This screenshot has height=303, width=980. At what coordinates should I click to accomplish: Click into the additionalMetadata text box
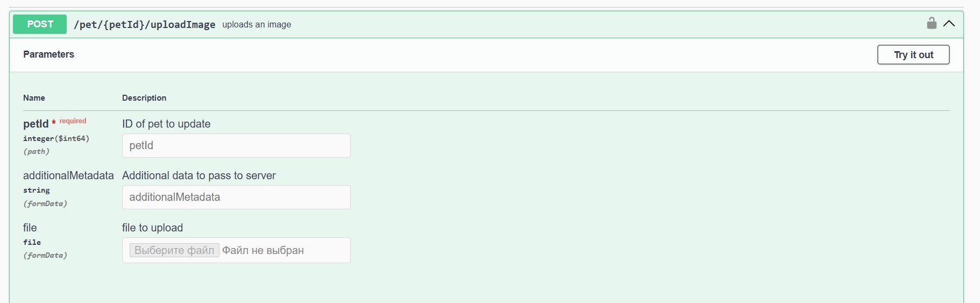tap(236, 198)
